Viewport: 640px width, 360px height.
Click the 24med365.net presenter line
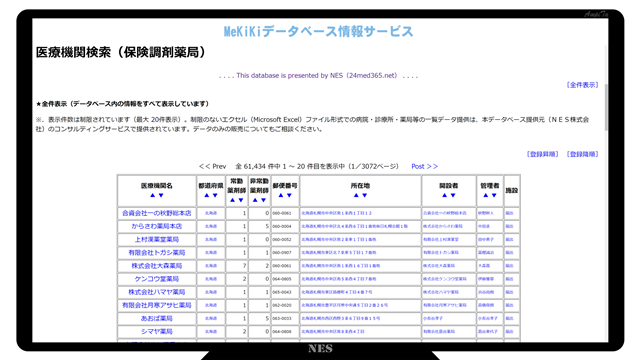click(318, 76)
